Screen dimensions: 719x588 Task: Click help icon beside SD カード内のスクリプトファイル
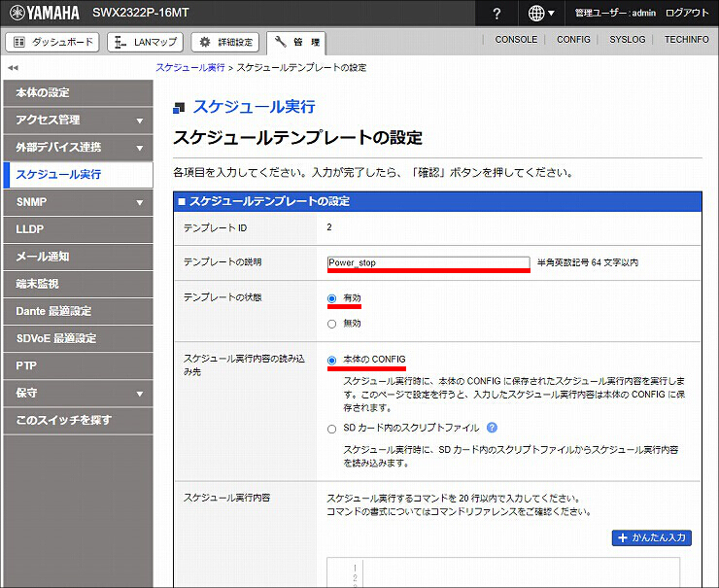pos(492,428)
